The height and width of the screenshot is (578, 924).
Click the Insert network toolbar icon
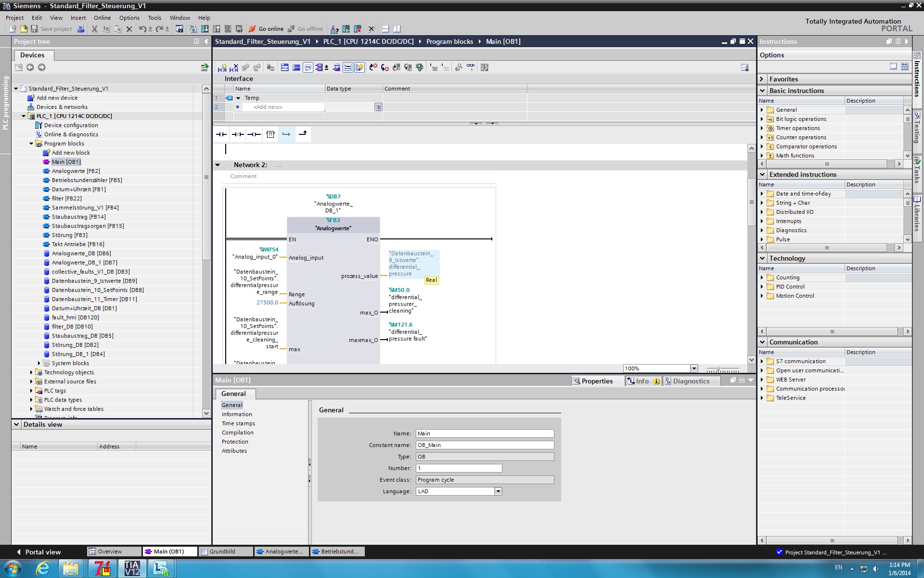coord(222,67)
